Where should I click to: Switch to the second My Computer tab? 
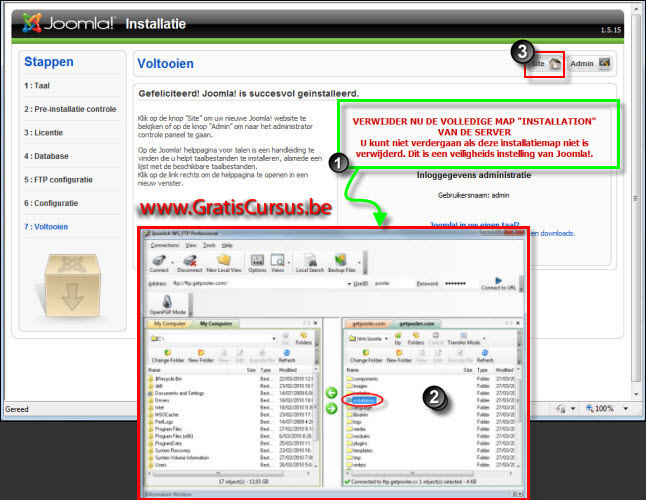click(215, 324)
